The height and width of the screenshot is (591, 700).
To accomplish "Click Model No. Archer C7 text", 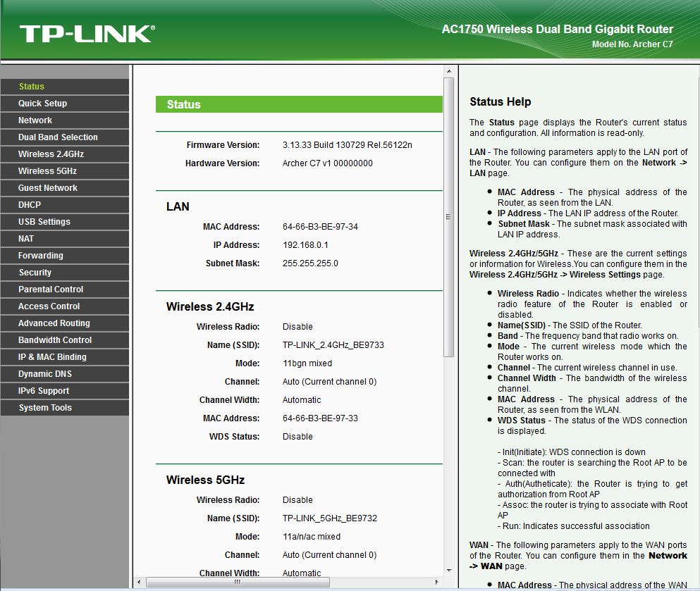I will pyautogui.click(x=632, y=44).
